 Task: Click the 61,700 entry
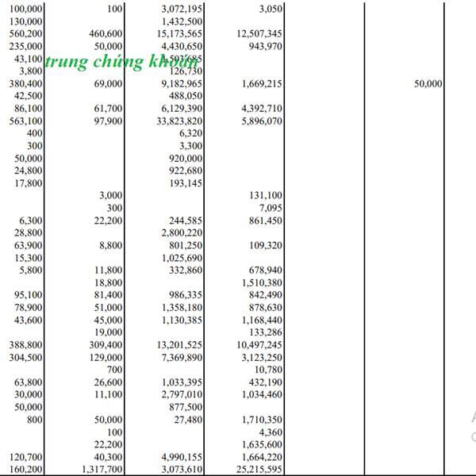108,109
